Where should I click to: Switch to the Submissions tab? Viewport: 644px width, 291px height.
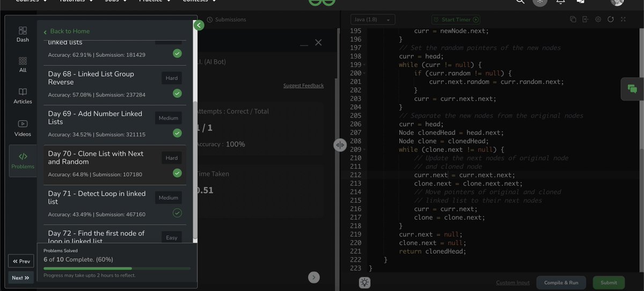click(226, 19)
